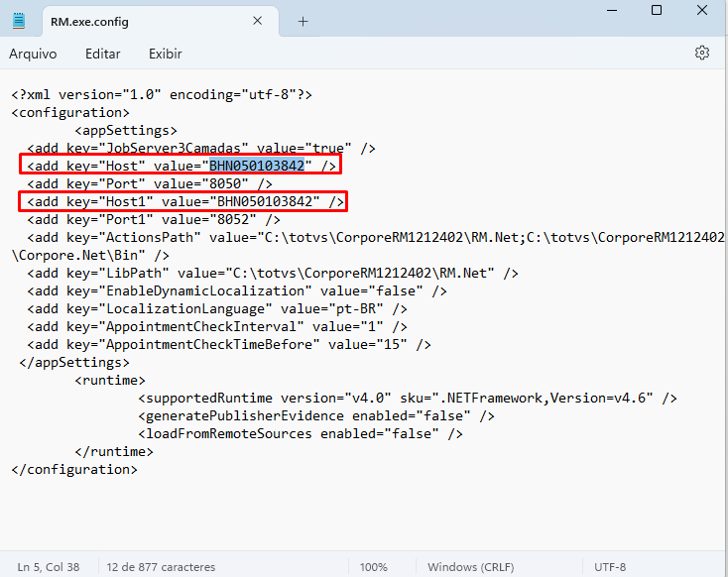Click the highlighted Host value BHN050103842
The height and width of the screenshot is (577, 728).
pos(257,166)
